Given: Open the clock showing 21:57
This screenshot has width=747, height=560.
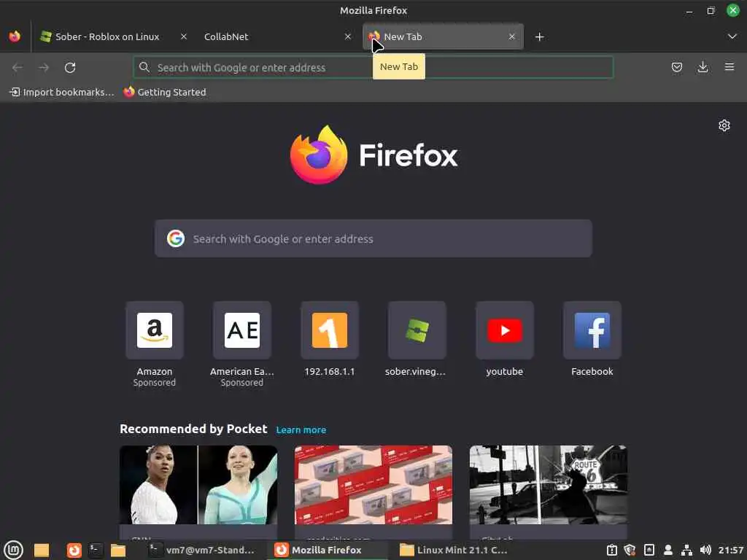Looking at the screenshot, I should [731, 550].
